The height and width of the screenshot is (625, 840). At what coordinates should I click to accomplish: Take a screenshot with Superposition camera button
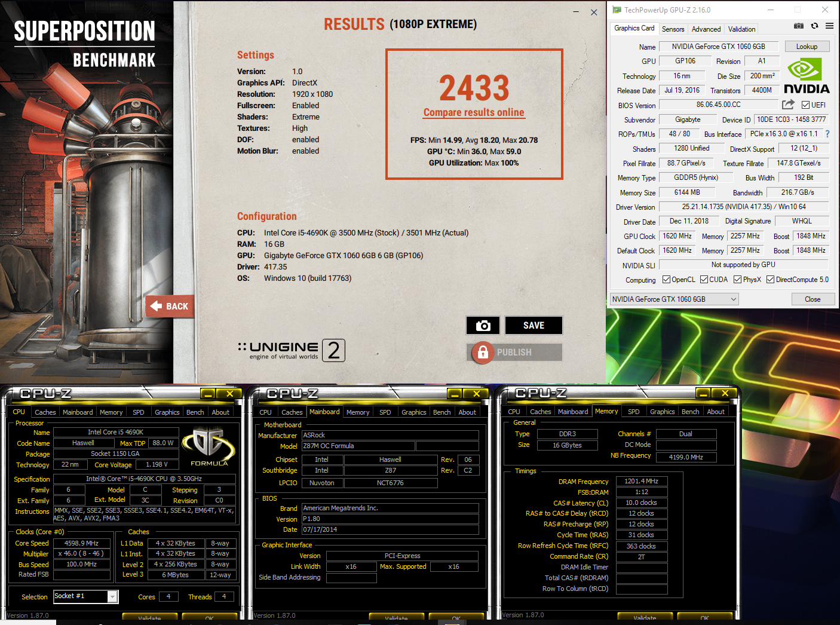click(x=483, y=326)
